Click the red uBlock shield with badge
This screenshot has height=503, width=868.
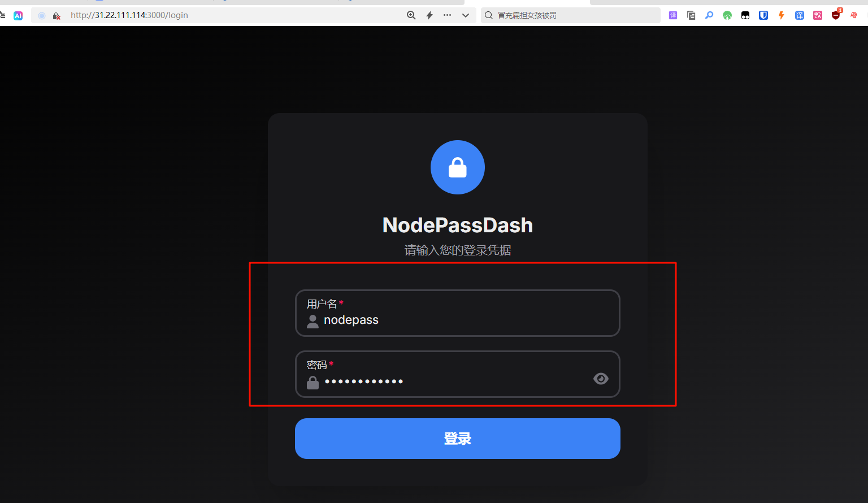click(x=836, y=15)
